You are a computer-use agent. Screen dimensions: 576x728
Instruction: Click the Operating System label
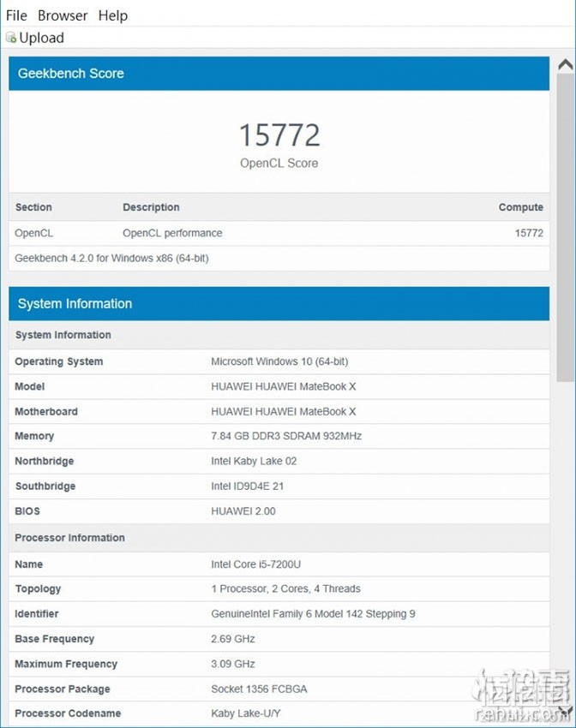click(59, 361)
